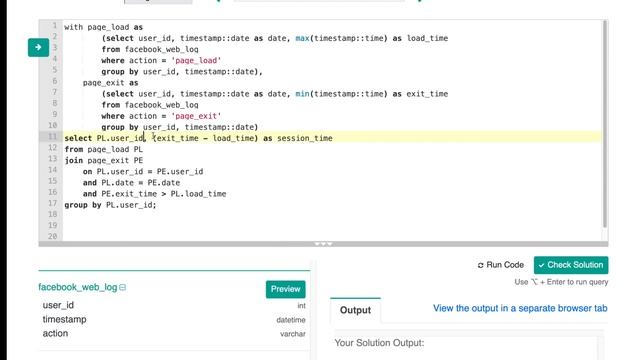This screenshot has height=360, width=640.
Task: Click 'on PL.user_id = PE.user_id' line
Action: tap(143, 171)
